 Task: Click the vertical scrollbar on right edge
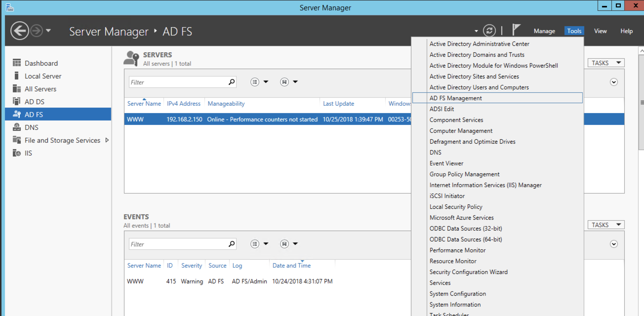click(x=641, y=102)
